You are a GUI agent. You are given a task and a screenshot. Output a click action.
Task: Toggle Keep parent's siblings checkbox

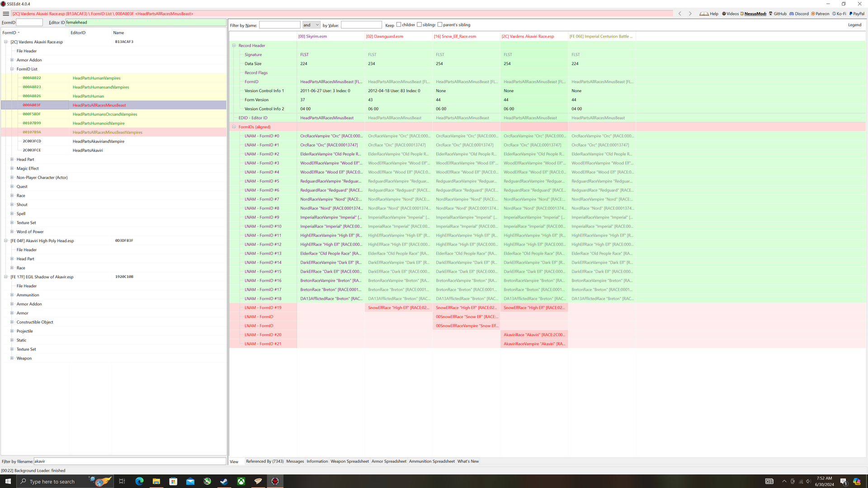click(440, 25)
